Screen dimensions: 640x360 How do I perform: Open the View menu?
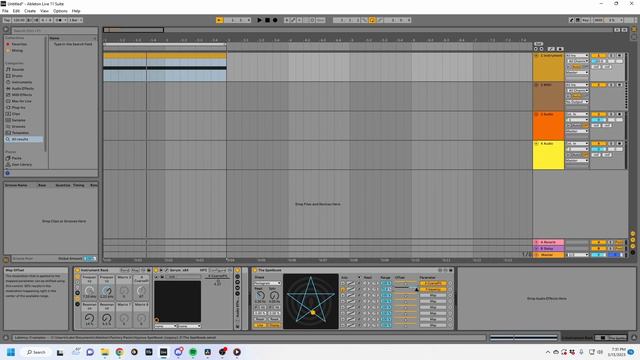pyautogui.click(x=44, y=11)
